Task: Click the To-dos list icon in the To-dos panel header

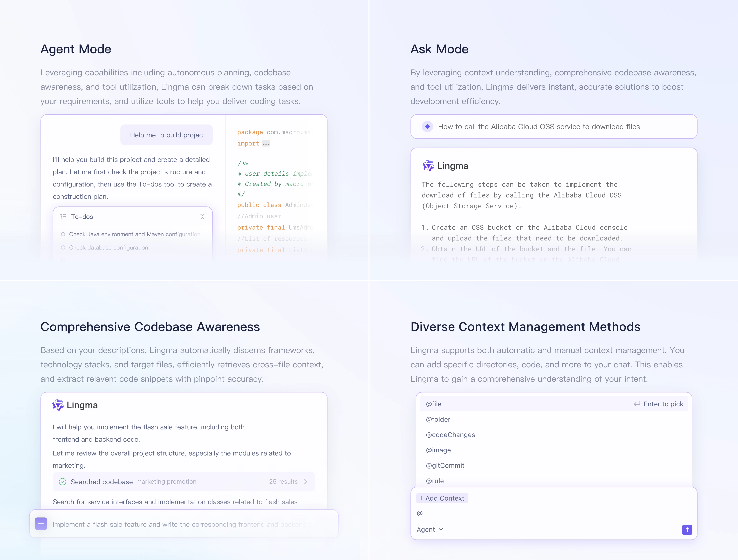Action: (x=63, y=216)
